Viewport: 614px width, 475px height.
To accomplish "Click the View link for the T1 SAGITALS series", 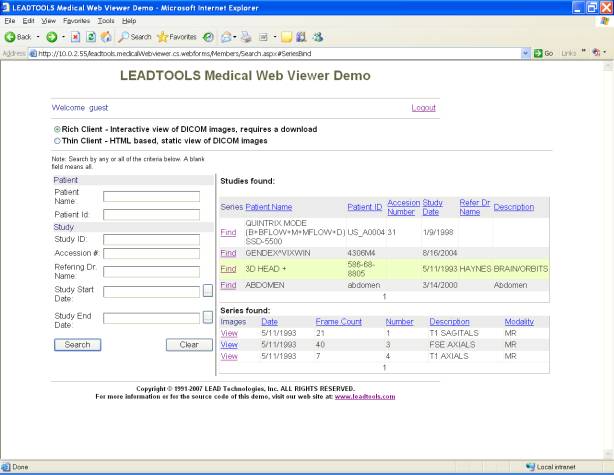I will click(x=229, y=333).
